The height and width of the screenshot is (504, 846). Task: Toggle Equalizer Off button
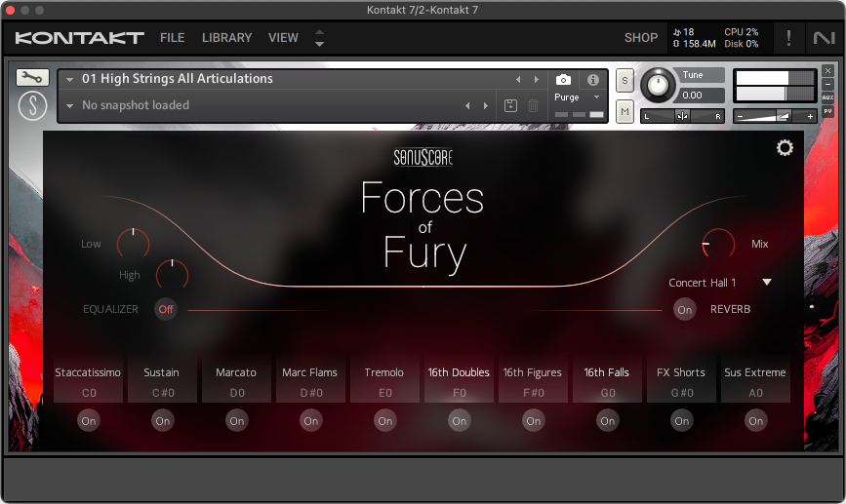pos(166,309)
